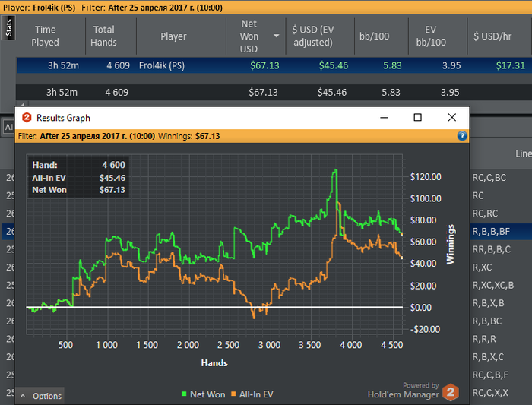The image size is (532, 405).
Task: Select the R,B,BC line row
Action: coord(487,321)
